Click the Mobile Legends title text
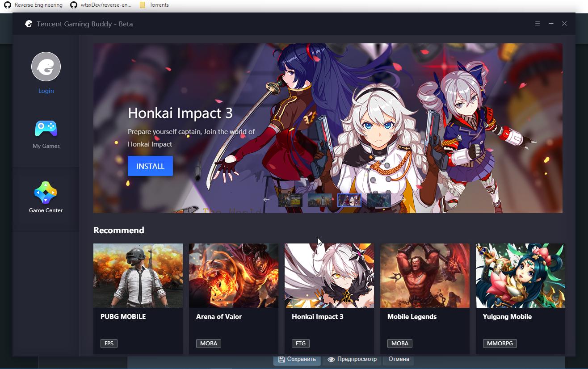 (x=412, y=317)
